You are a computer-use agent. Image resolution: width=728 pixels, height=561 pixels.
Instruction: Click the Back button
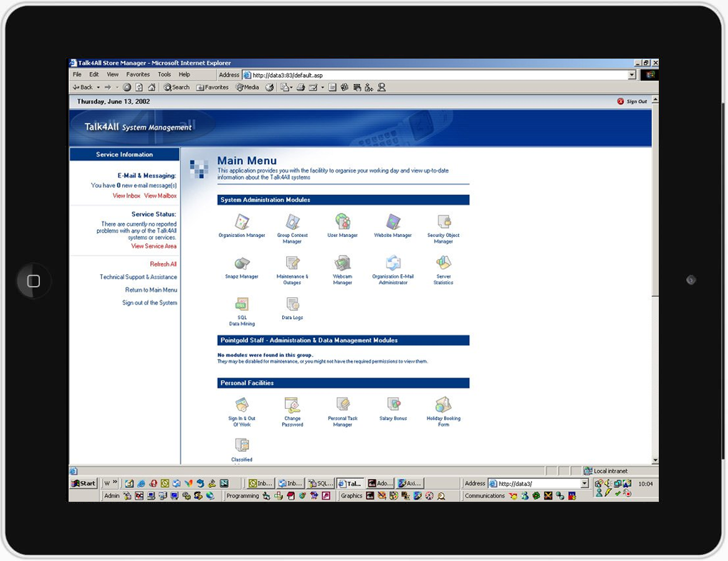pyautogui.click(x=83, y=87)
